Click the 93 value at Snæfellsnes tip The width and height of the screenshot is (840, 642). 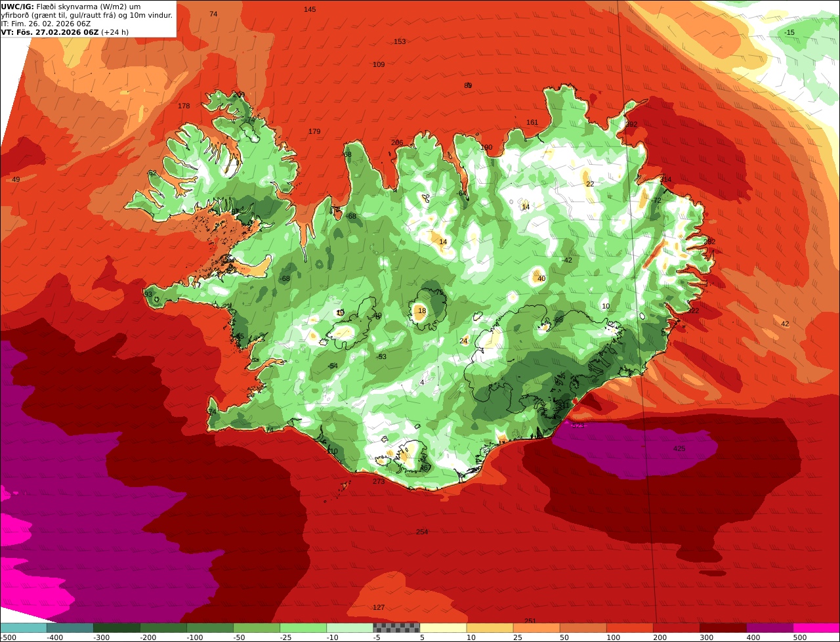pyautogui.click(x=148, y=295)
